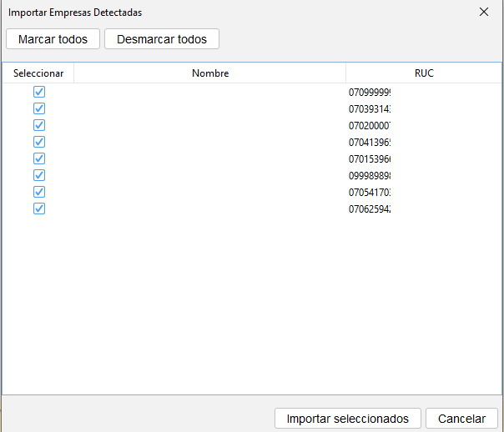Uncheck the first row checkbox

pos(39,92)
